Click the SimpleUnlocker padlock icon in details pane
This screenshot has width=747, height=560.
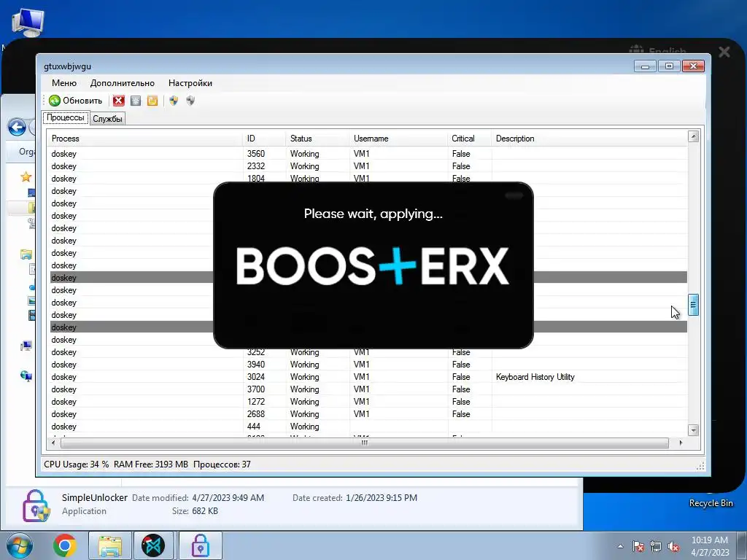pyautogui.click(x=36, y=505)
